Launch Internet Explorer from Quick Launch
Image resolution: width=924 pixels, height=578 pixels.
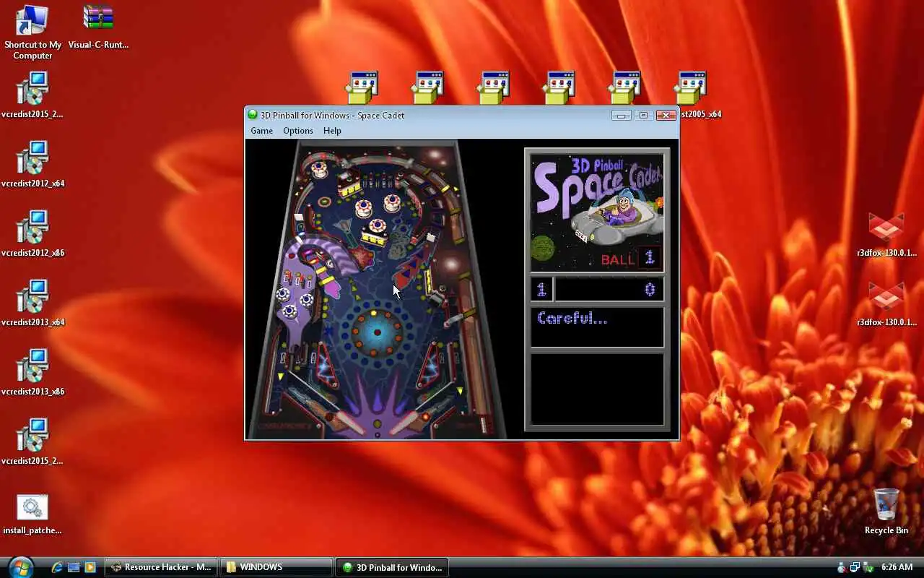click(57, 567)
